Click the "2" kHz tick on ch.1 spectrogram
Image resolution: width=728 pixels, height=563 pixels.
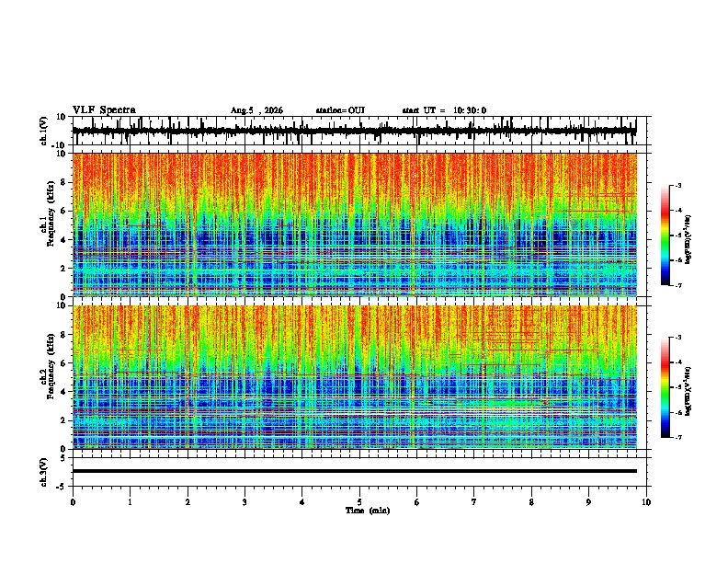(x=64, y=269)
